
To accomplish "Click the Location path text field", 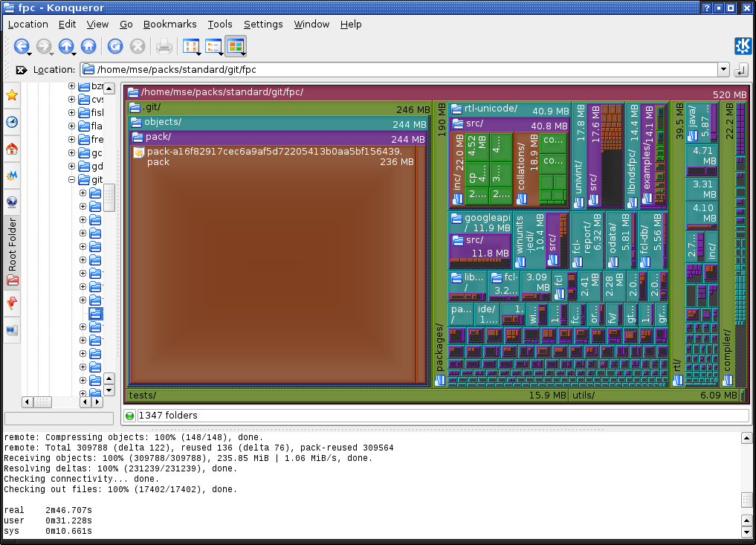I will [x=401, y=70].
